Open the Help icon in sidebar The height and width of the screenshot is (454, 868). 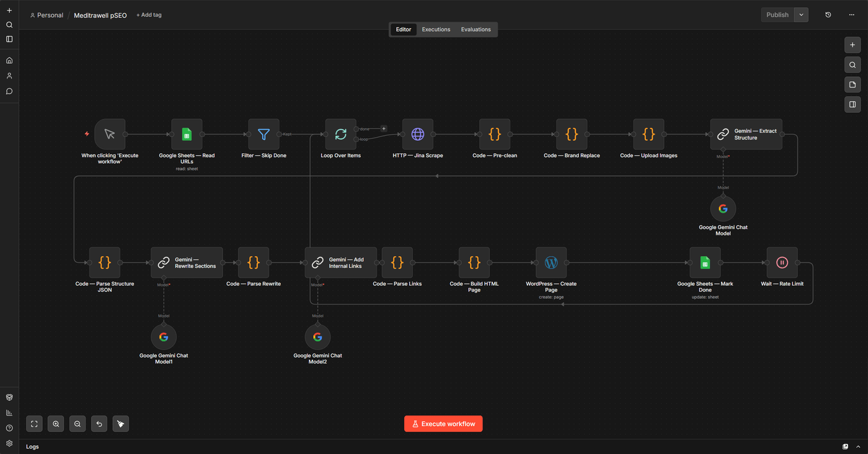click(9, 428)
